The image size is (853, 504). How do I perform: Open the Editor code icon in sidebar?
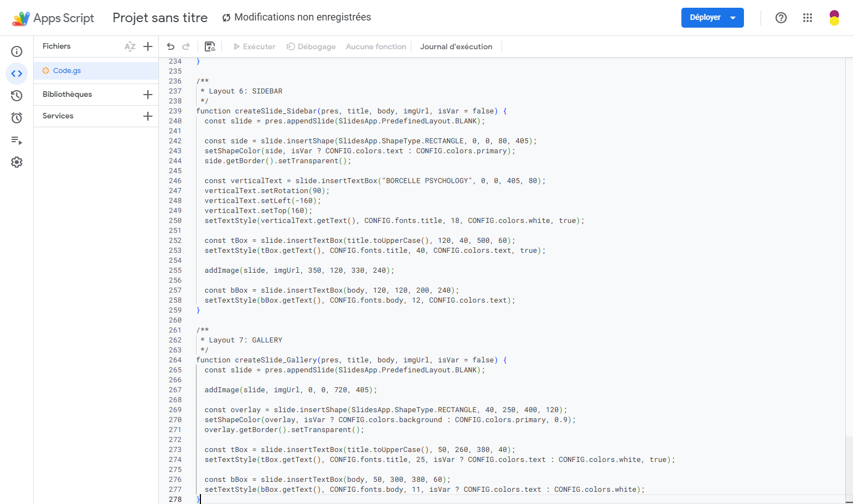17,74
